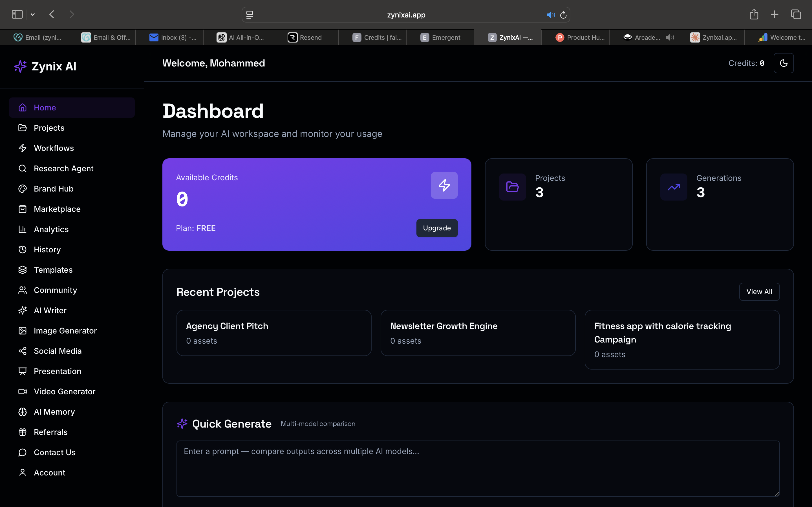Mute audio in Arcade tab

(670, 37)
